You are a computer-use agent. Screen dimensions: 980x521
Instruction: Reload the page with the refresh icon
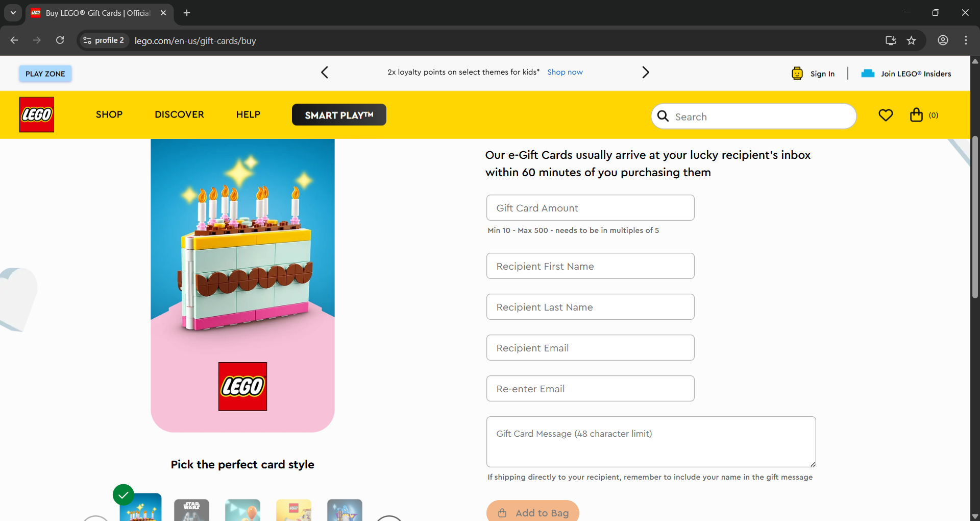pos(60,40)
